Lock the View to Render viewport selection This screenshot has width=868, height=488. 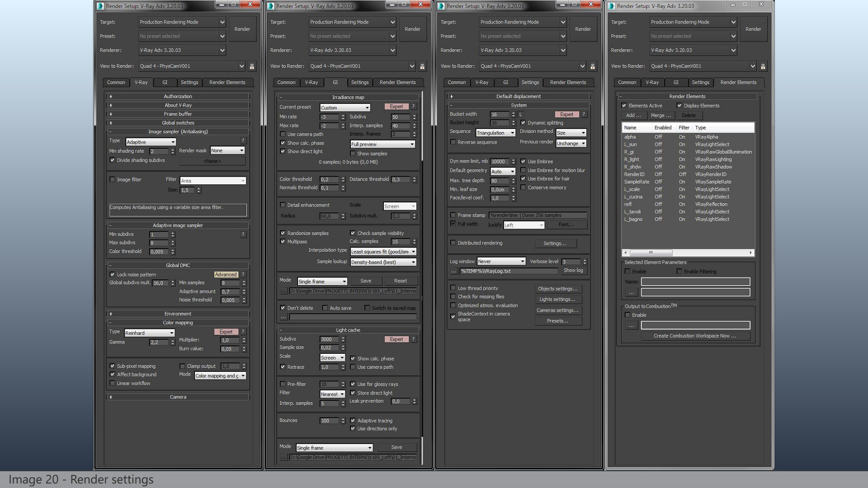(x=252, y=66)
